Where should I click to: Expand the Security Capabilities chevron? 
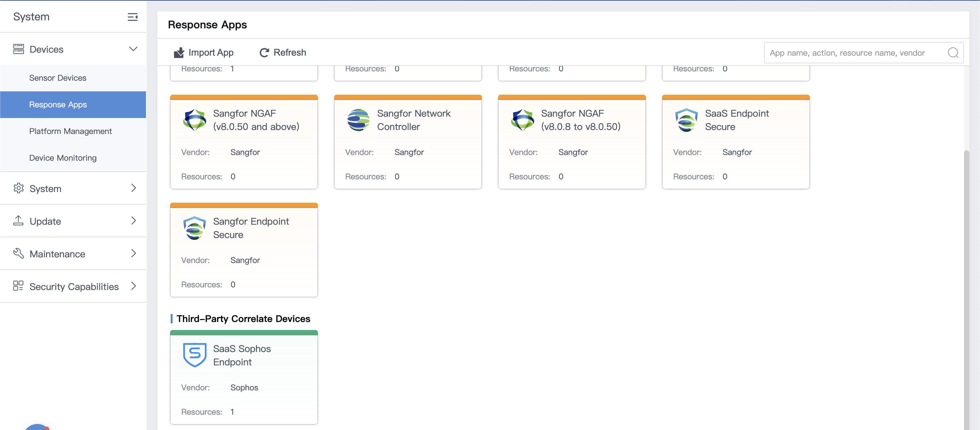(x=134, y=286)
